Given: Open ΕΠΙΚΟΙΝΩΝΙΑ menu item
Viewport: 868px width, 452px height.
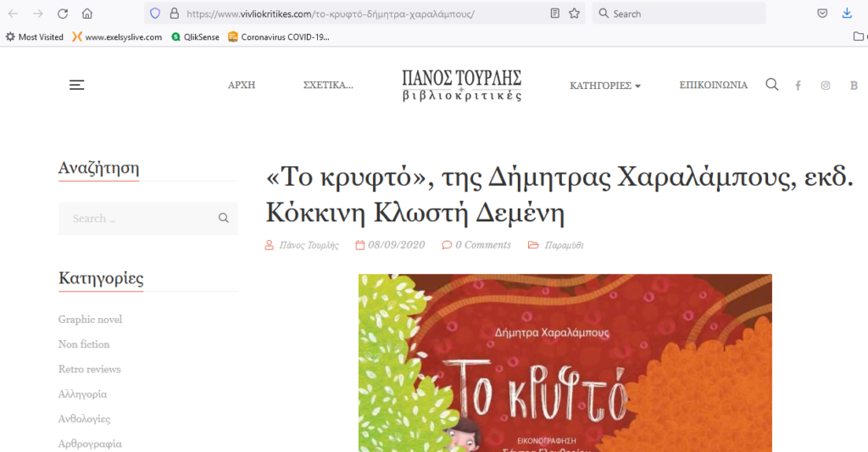Looking at the screenshot, I should coord(714,86).
